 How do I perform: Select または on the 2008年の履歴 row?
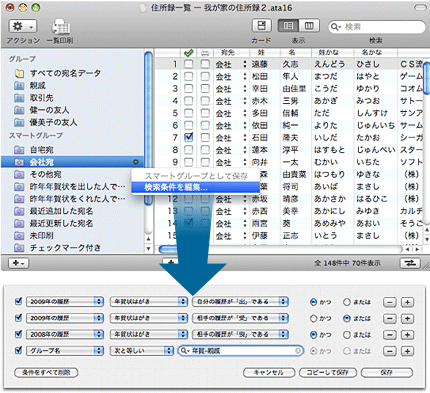[347, 335]
